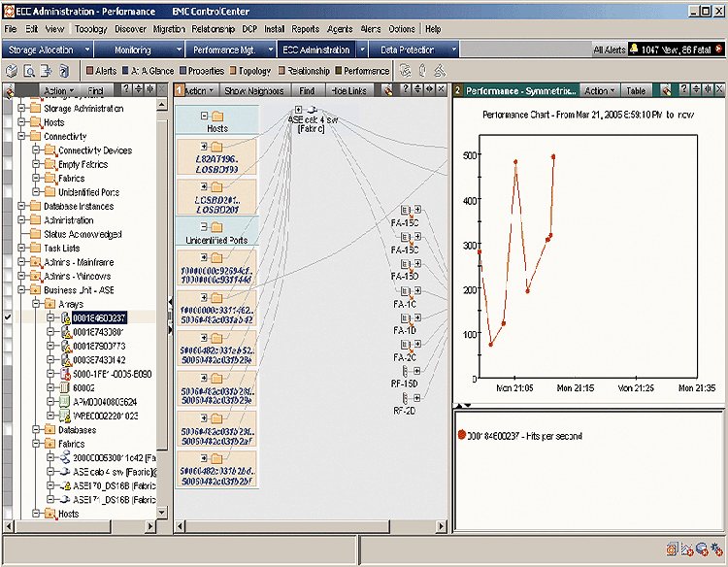Click the FA-1C port icon in topology
The height and width of the screenshot is (567, 728).
[x=406, y=291]
